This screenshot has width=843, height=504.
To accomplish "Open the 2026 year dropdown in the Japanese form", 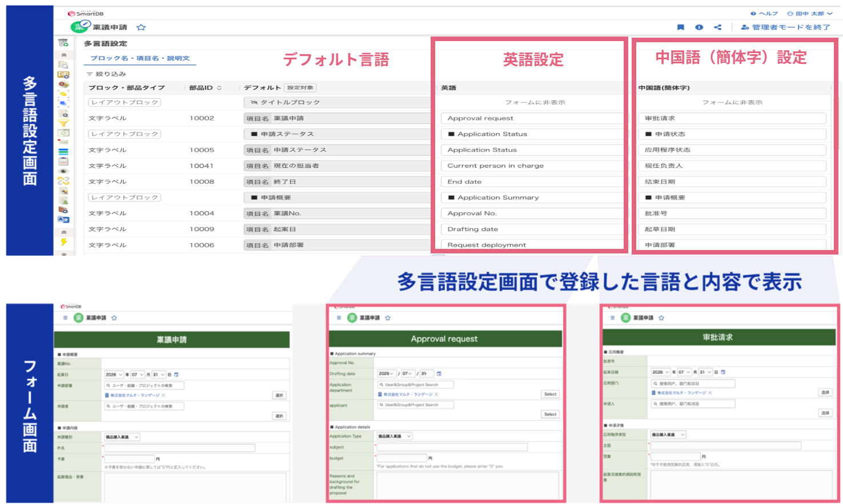I will 114,375.
